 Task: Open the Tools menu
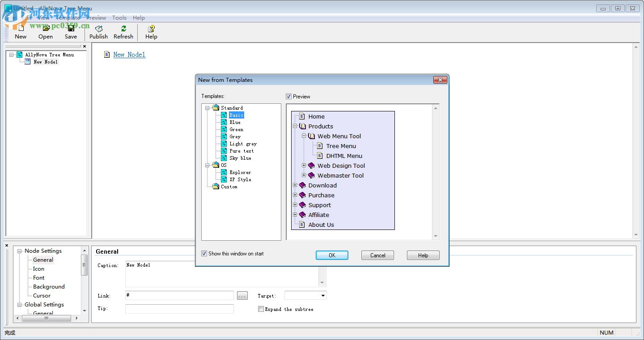click(x=119, y=17)
